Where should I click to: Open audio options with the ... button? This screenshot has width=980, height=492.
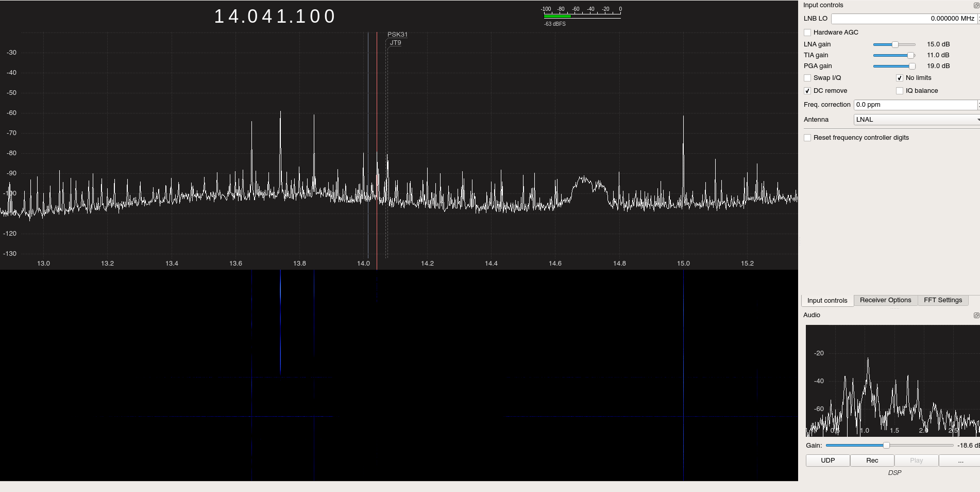tap(960, 461)
